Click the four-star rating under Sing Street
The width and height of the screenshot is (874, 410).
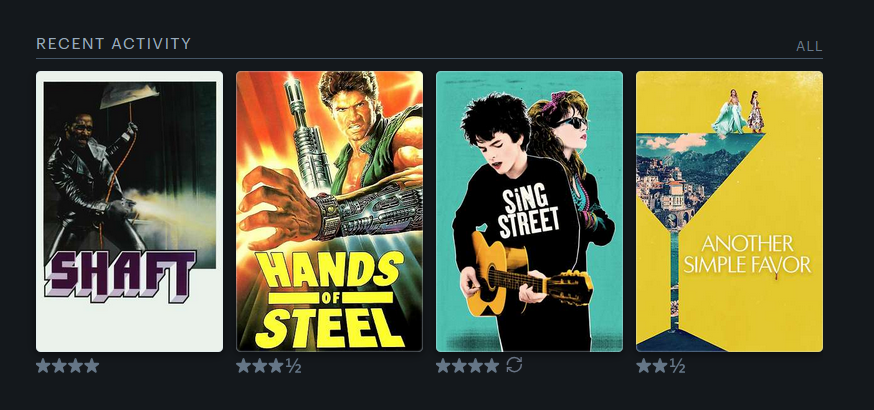[x=468, y=366]
